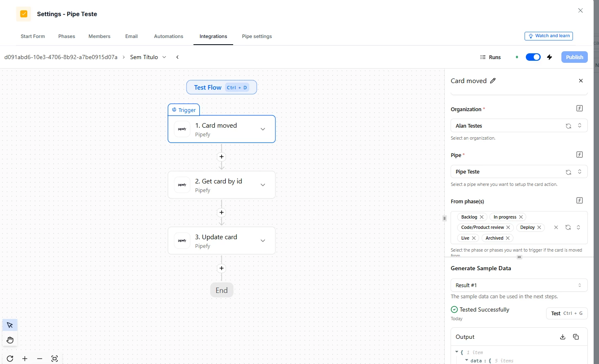Viewport: 599px width, 364px height.
Task: Select the pointer cursor tool
Action: [x=10, y=325]
